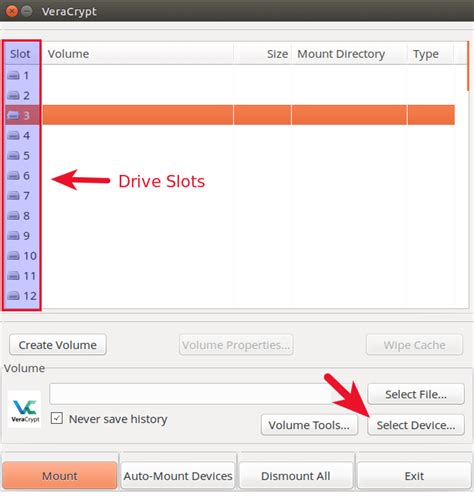The image size is (474, 497).
Task: Select drive slot 12 icon
Action: click(x=14, y=296)
